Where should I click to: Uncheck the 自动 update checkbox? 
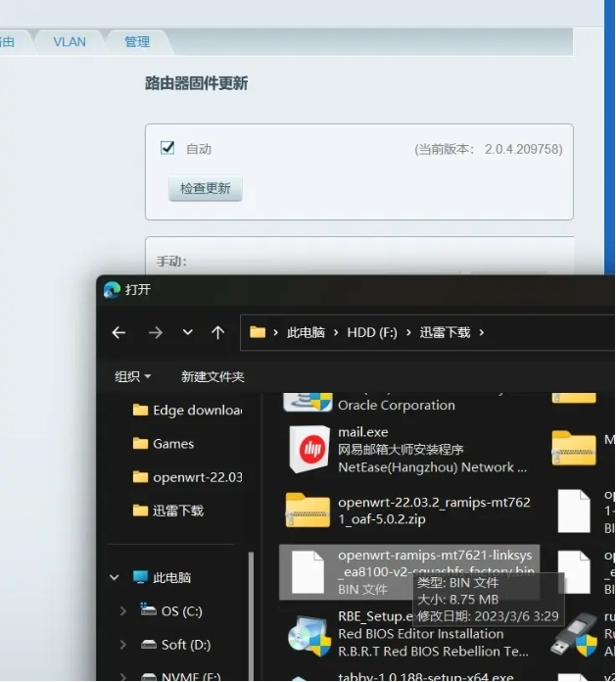pyautogui.click(x=167, y=148)
